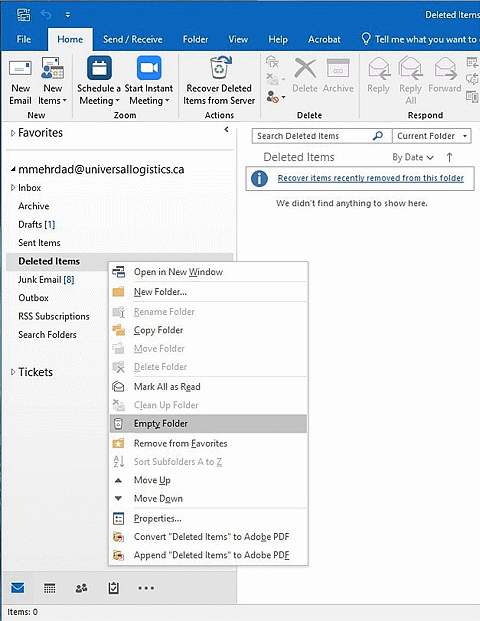The height and width of the screenshot is (621, 480).
Task: Start an Instant Zoom Meeting
Action: click(x=149, y=82)
